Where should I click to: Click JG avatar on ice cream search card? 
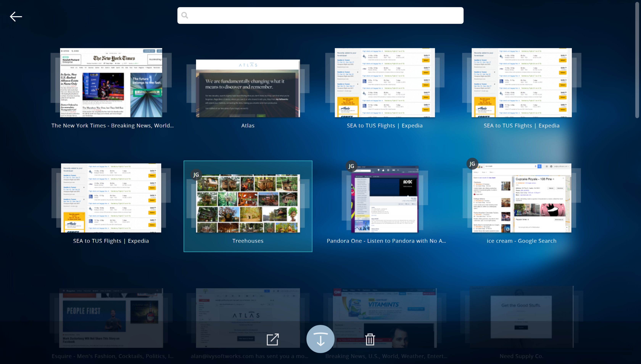[472, 164]
